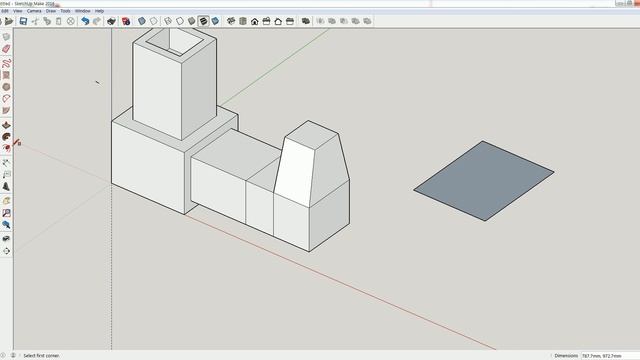Click the last greyed-out solid tools icon

click(x=367, y=21)
